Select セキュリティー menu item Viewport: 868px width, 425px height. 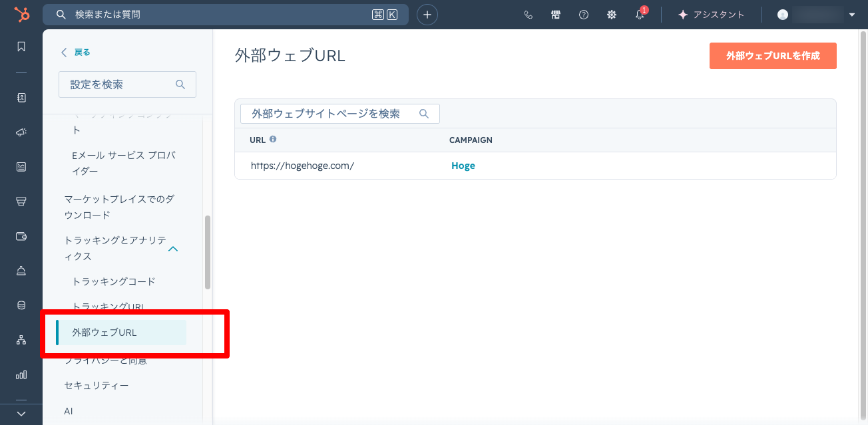pyautogui.click(x=97, y=386)
